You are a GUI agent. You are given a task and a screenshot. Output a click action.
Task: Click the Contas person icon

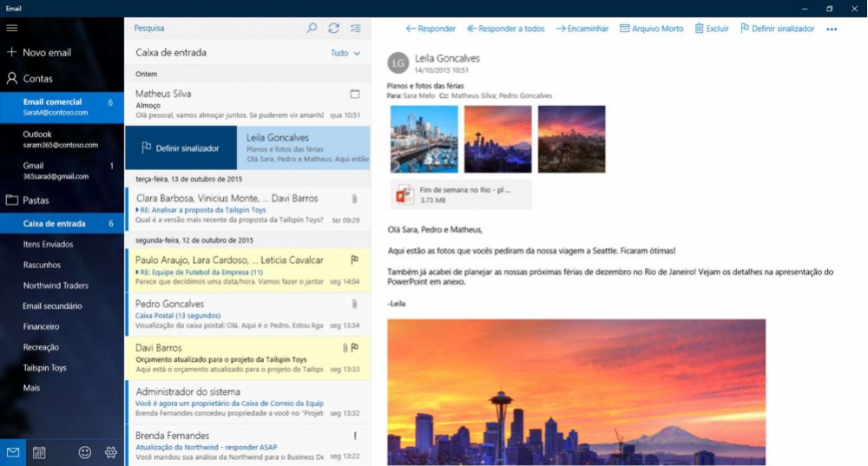11,78
